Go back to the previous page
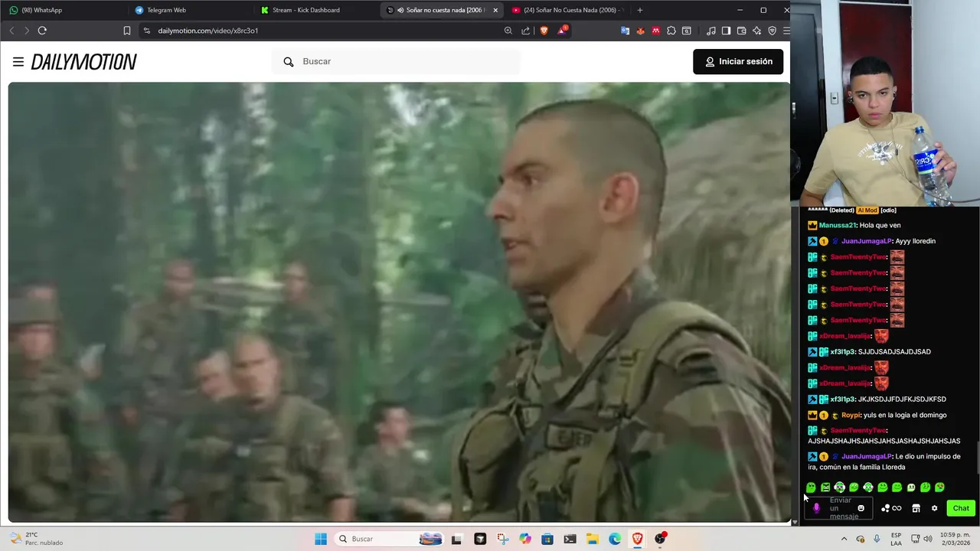 click(x=11, y=31)
